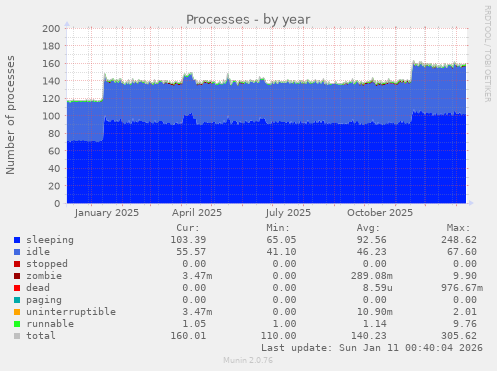
Task: Click the 'Cur:' column header
Action: click(188, 228)
